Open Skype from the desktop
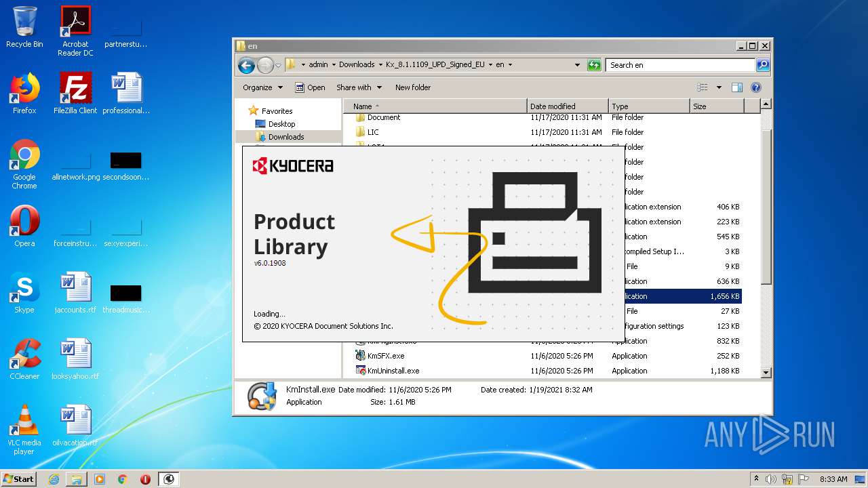Image resolution: width=868 pixels, height=488 pixels. (24, 293)
